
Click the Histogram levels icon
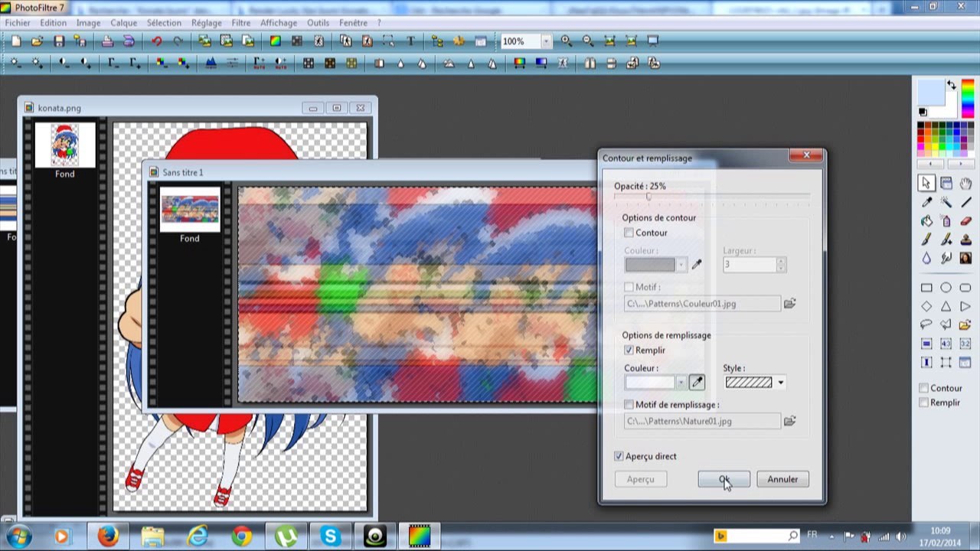[211, 64]
